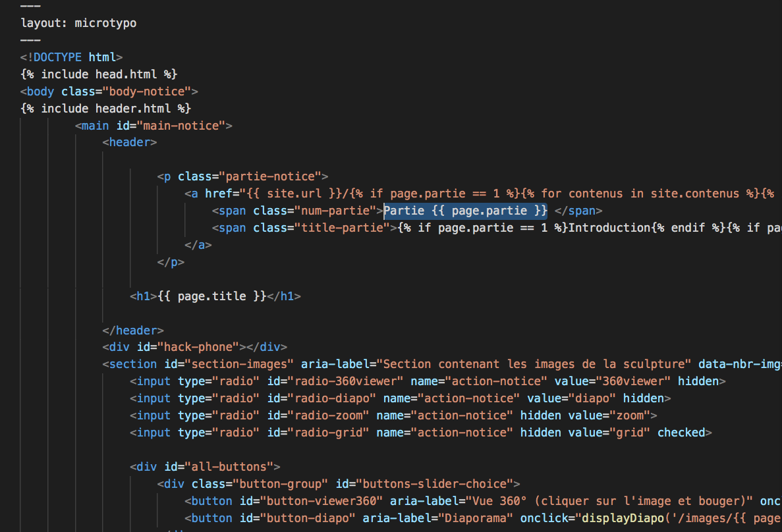
Task: Place cursor on "layout: microtypo" line
Action: click(78, 23)
